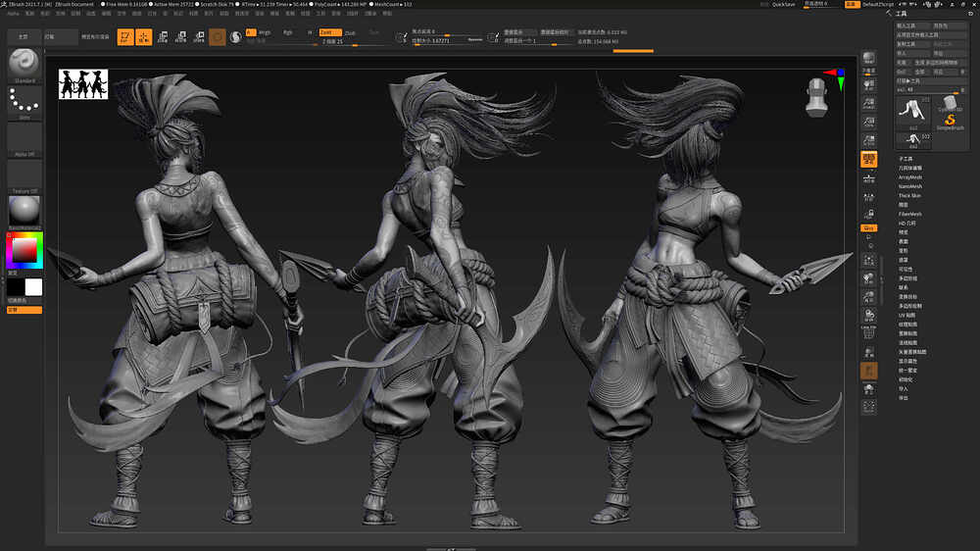
Task: Expand the 子工具 SubTool section
Action: [905, 159]
